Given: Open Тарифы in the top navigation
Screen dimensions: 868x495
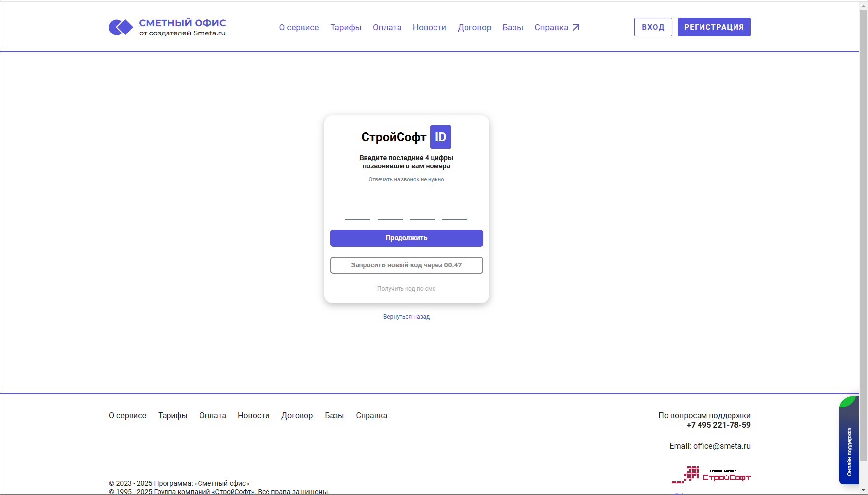Looking at the screenshot, I should click(345, 27).
